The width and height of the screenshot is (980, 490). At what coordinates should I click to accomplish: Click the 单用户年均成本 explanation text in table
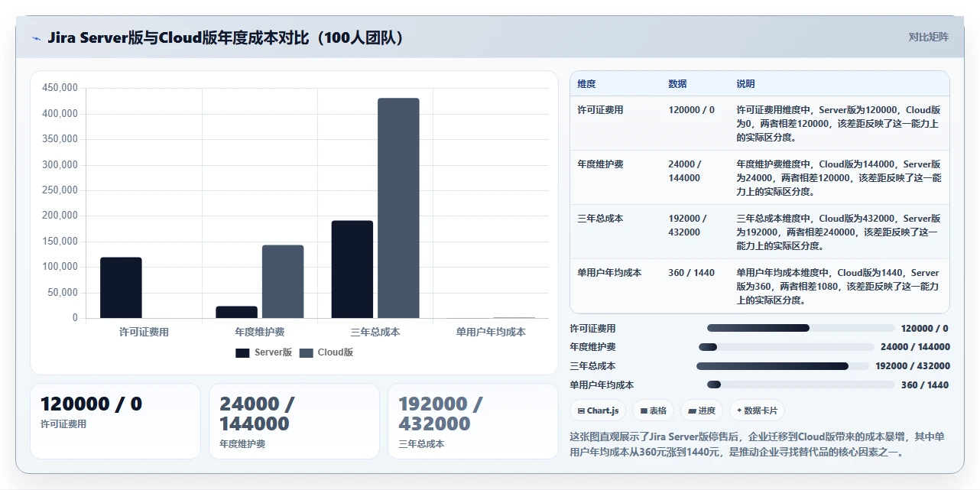pos(839,287)
